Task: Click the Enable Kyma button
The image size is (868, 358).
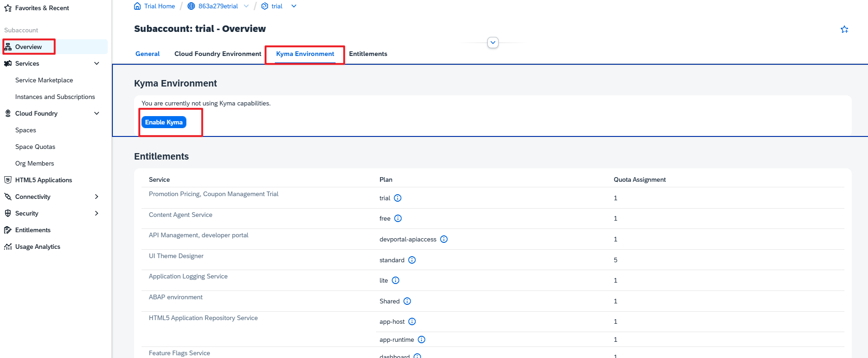Action: point(164,122)
